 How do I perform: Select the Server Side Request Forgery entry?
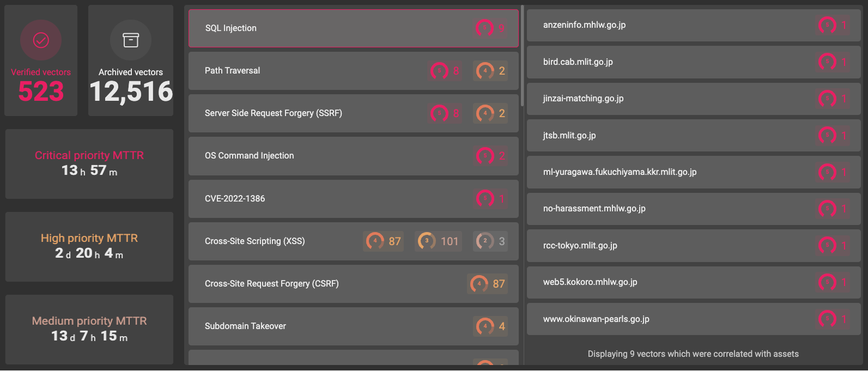point(353,113)
